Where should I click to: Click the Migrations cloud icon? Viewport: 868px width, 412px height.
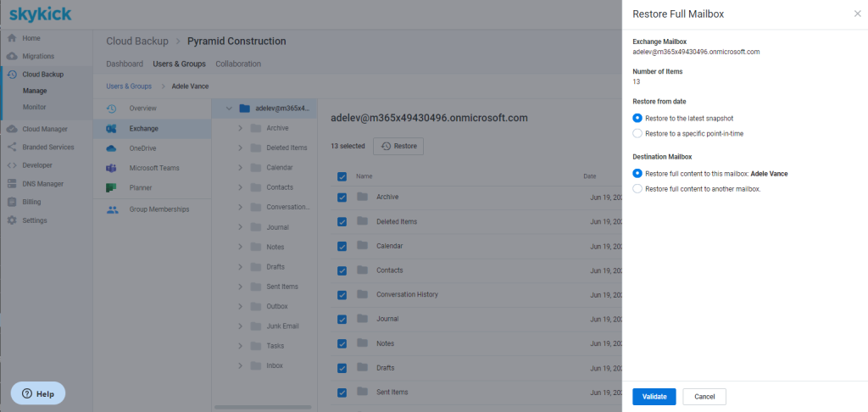coord(12,57)
